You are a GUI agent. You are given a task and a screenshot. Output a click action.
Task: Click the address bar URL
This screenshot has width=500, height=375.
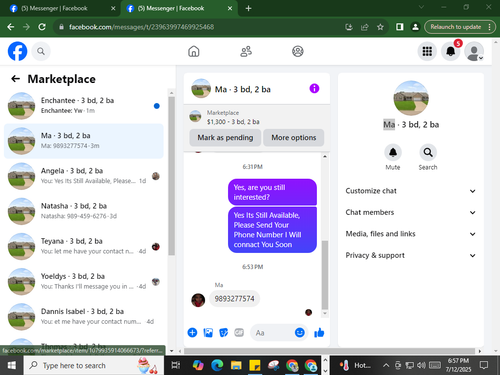tap(141, 27)
